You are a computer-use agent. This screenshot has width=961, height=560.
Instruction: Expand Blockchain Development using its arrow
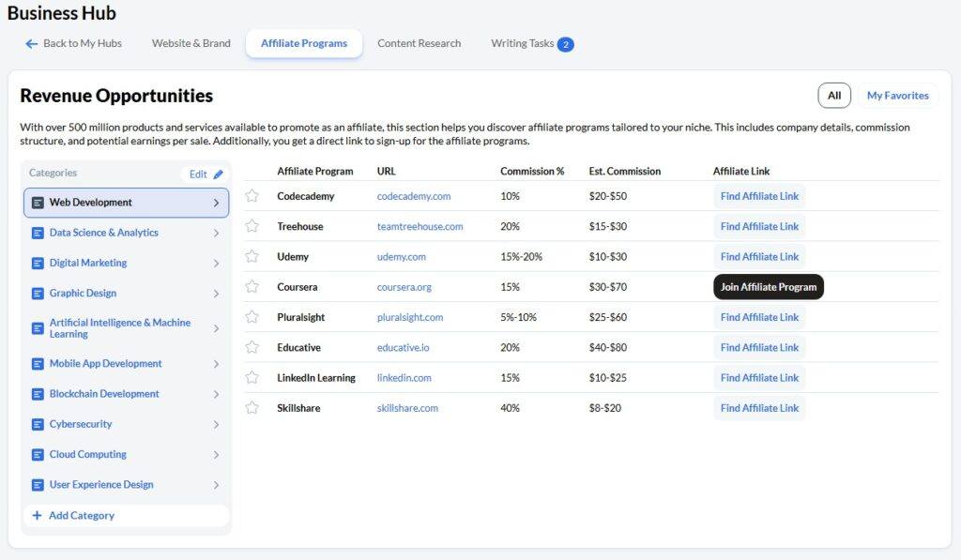coord(216,394)
